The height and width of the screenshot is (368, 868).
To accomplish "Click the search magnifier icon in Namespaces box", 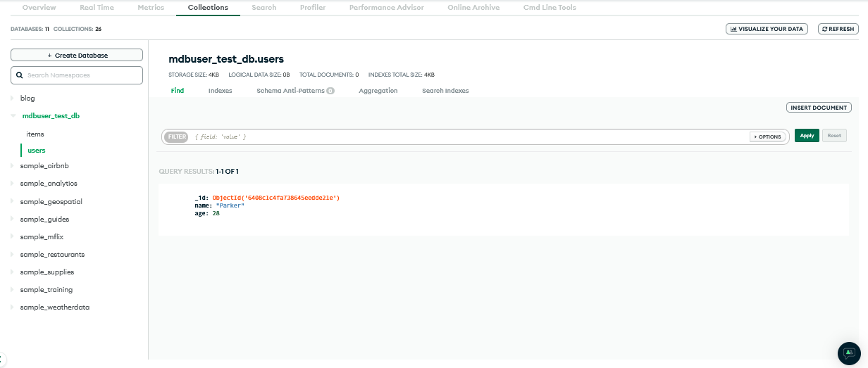I will (x=20, y=75).
